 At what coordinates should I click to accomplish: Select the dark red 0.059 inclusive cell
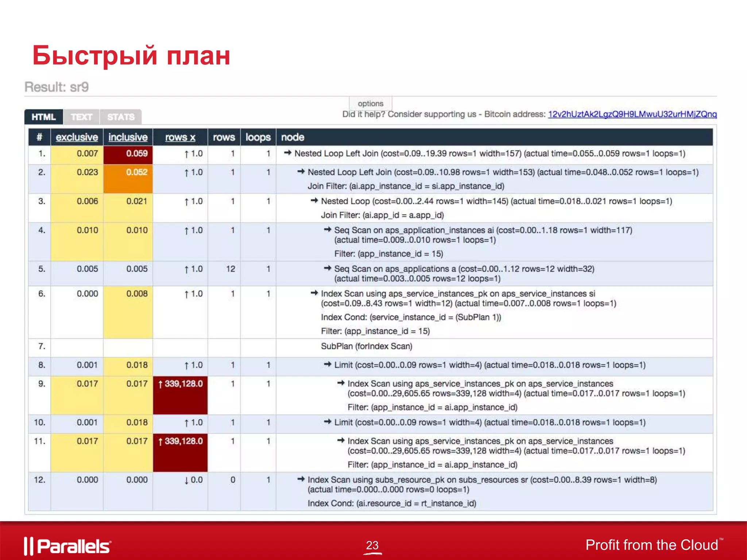coord(128,155)
